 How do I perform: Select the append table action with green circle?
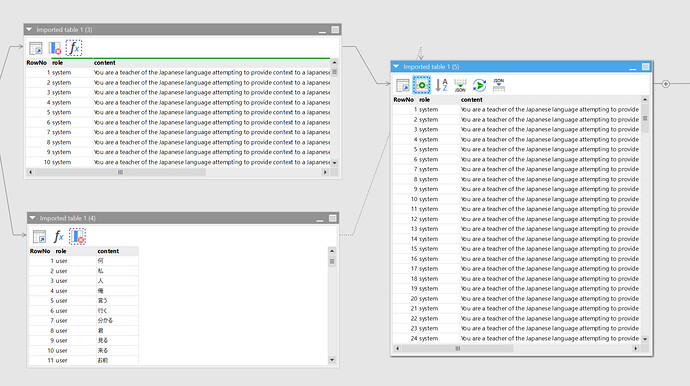pos(422,85)
